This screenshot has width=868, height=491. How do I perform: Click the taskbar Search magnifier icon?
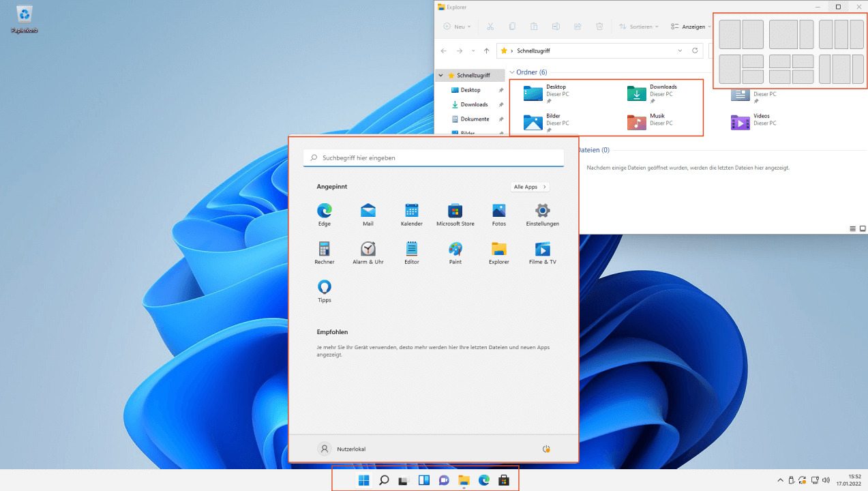pyautogui.click(x=384, y=480)
